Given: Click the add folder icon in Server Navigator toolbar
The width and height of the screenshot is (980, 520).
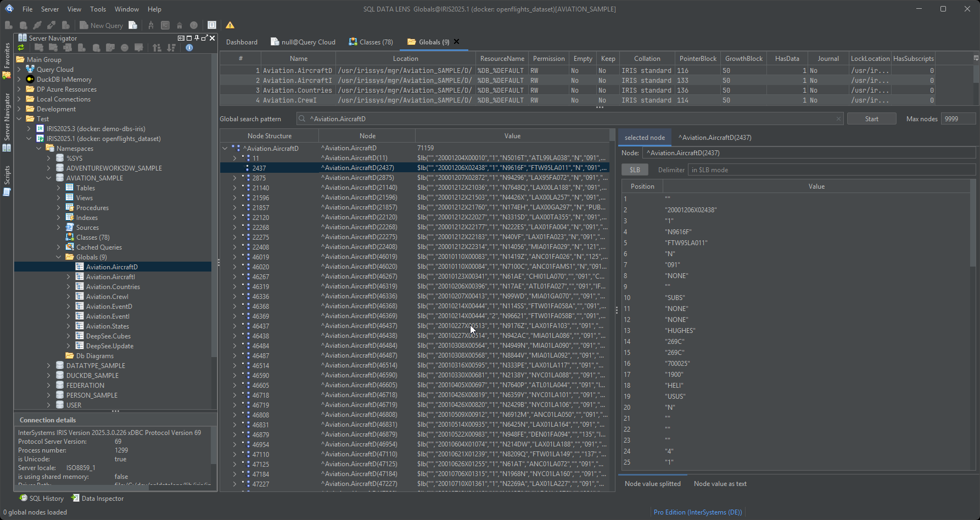Looking at the screenshot, I should (39, 48).
